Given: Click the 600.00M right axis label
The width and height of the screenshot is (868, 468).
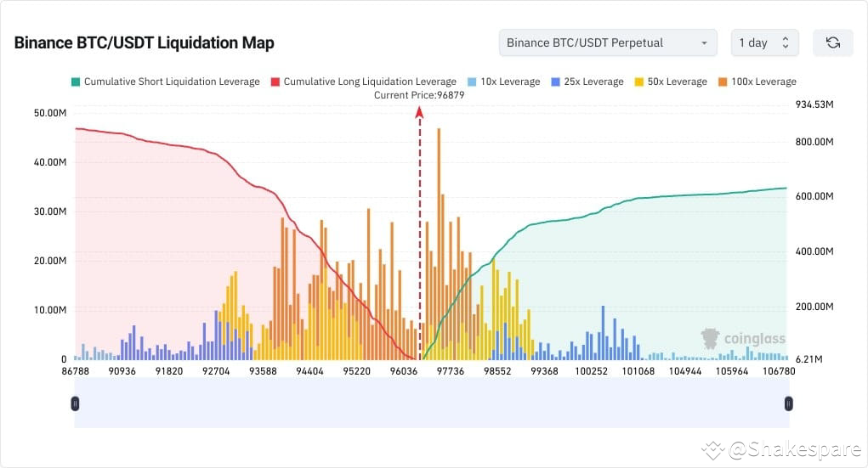Looking at the screenshot, I should coord(814,196).
